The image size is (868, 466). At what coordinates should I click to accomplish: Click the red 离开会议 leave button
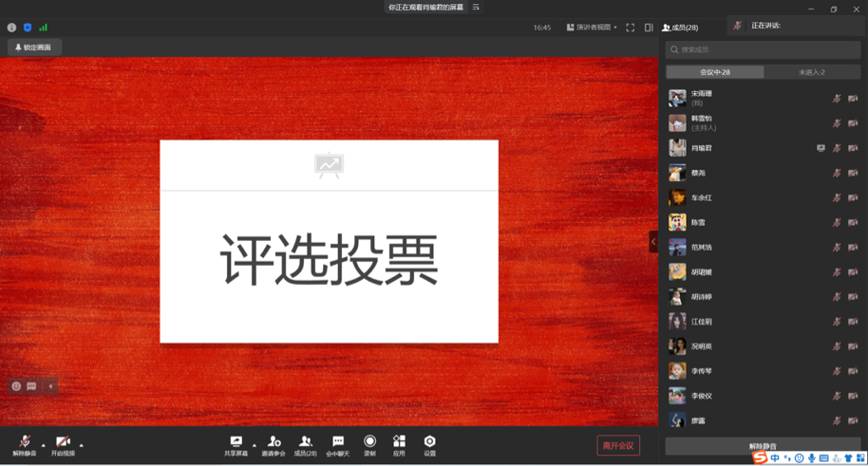618,445
